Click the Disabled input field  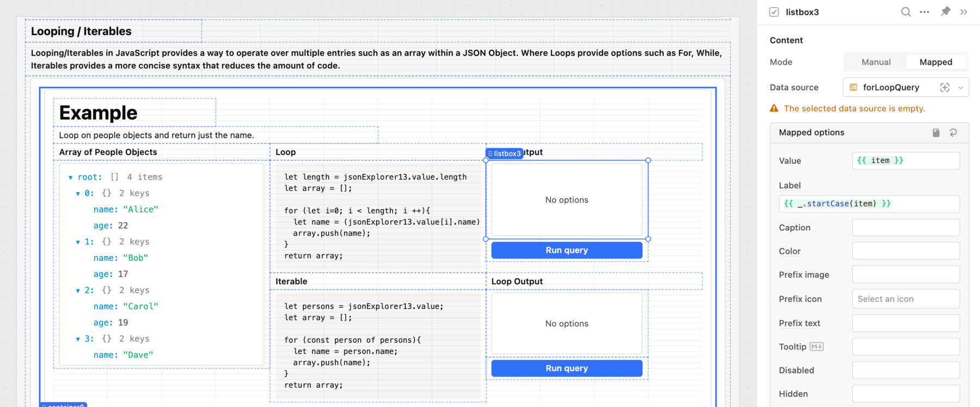(906, 370)
